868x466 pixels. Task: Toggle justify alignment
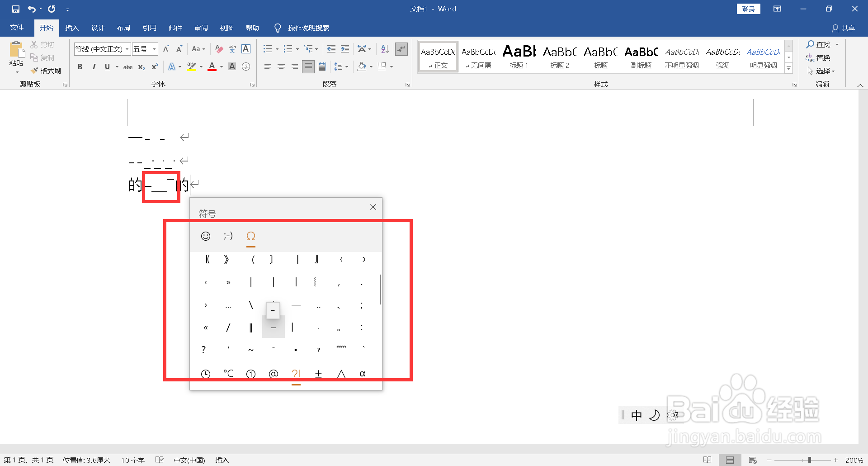point(308,67)
